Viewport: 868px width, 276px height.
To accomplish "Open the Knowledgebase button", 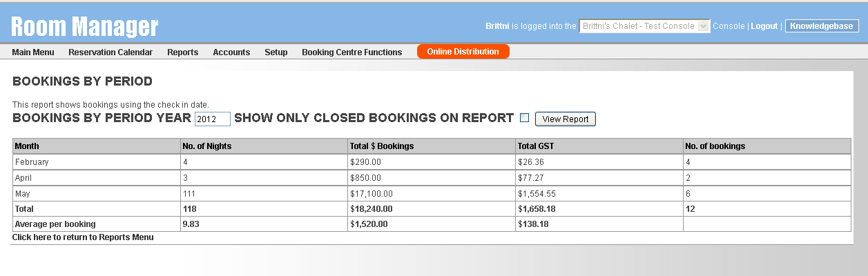I will coord(822,26).
